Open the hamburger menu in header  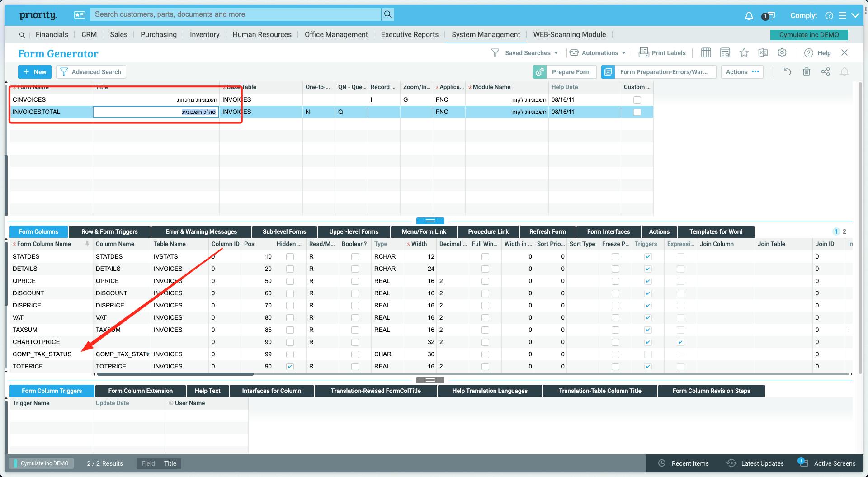[x=843, y=15]
